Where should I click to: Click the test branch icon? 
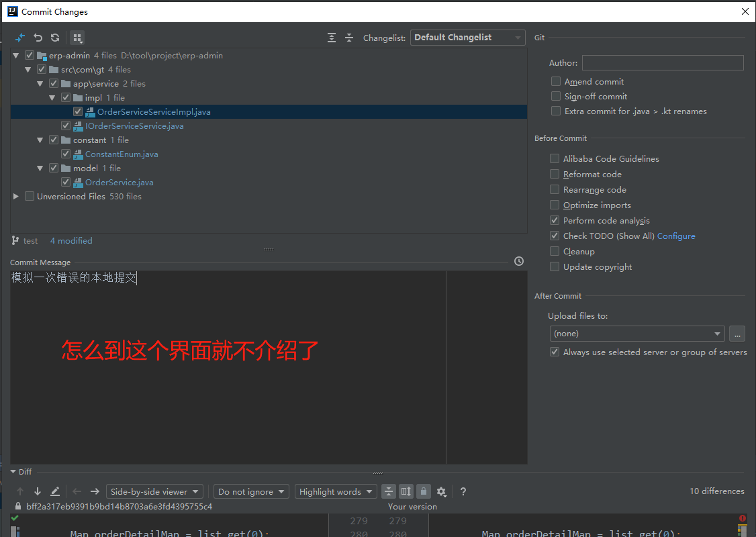pyautogui.click(x=15, y=240)
